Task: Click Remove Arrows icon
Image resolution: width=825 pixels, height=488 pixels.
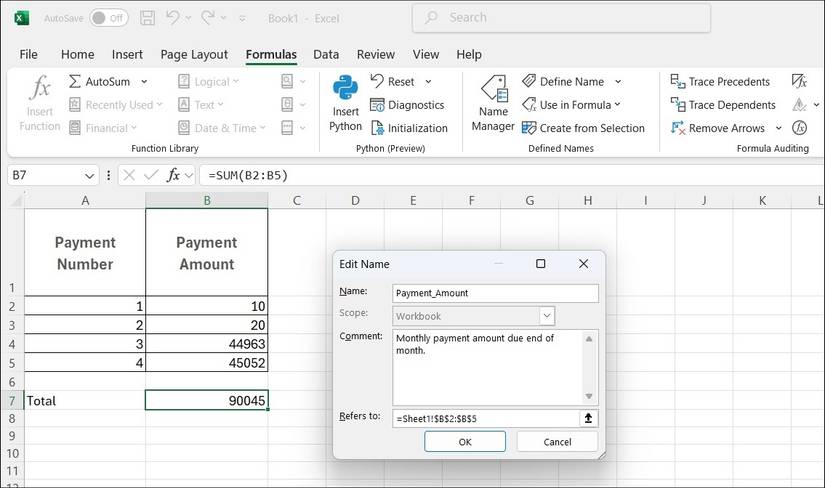Action: coord(678,128)
